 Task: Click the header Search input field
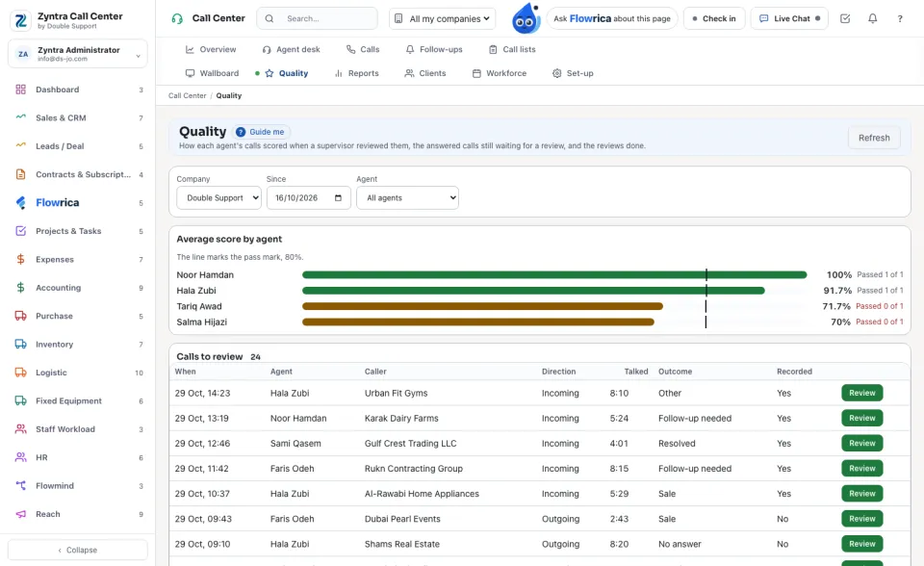pyautogui.click(x=317, y=19)
